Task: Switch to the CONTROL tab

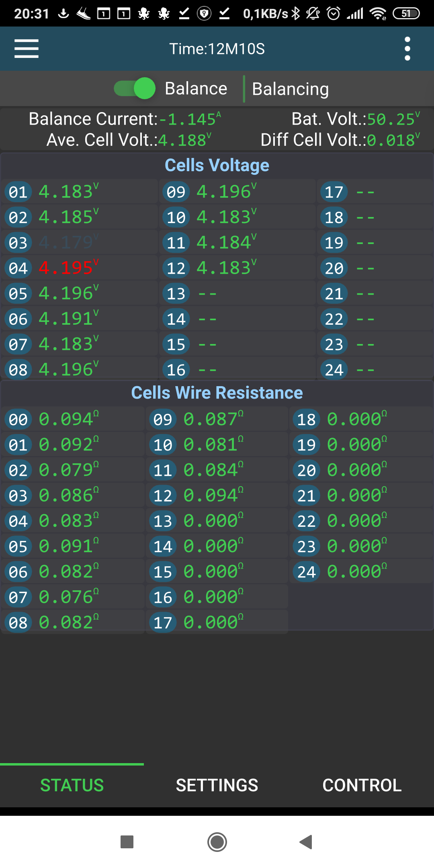Action: pyautogui.click(x=362, y=785)
